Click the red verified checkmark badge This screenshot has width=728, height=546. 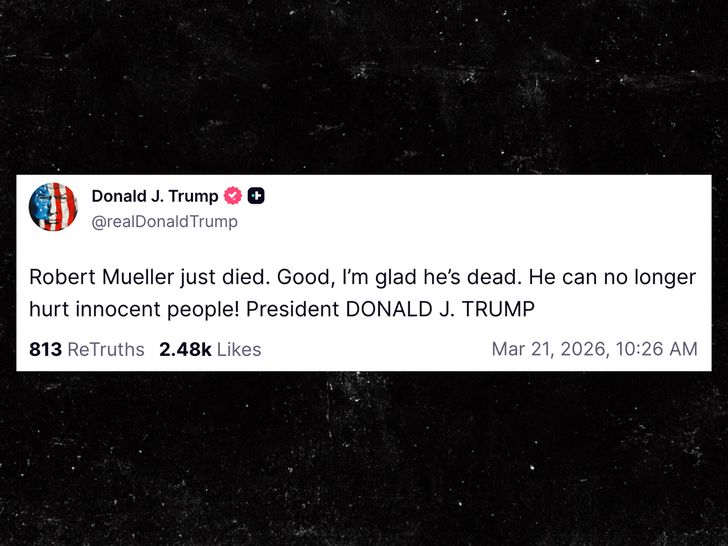(232, 196)
